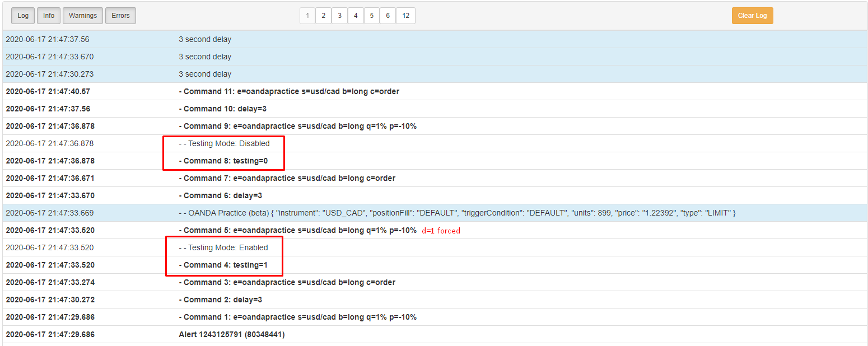This screenshot has height=346, width=868.
Task: Go to log page 6
Action: point(388,16)
